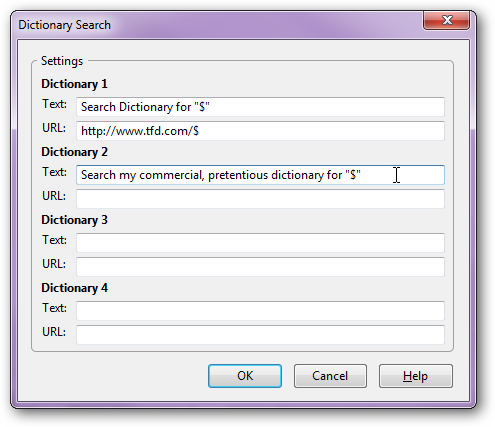495x427 pixels.
Task: Open the Help button
Action: [416, 376]
